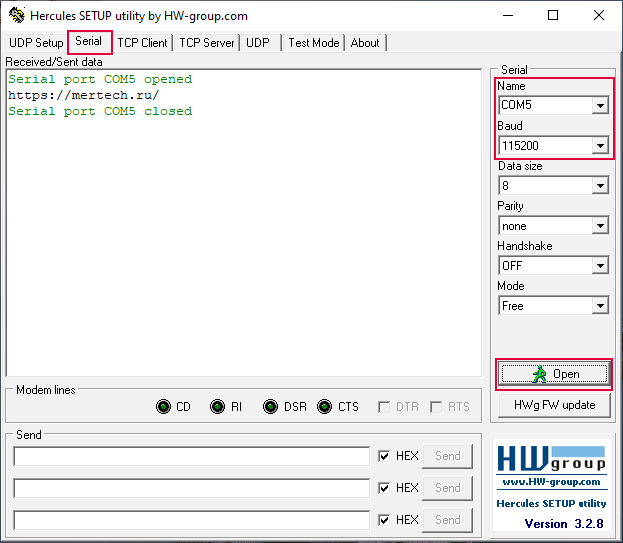
Task: Switch to the TCP Client tab
Action: [x=142, y=43]
